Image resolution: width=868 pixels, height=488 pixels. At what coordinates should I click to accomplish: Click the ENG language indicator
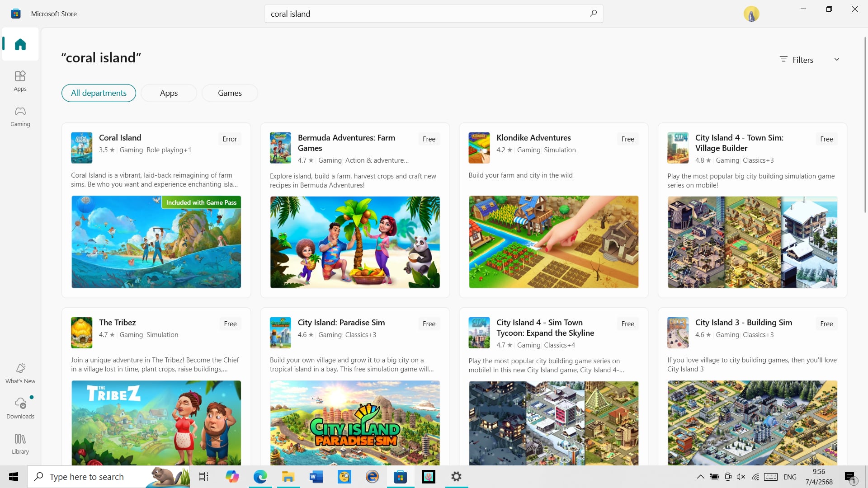(x=790, y=477)
